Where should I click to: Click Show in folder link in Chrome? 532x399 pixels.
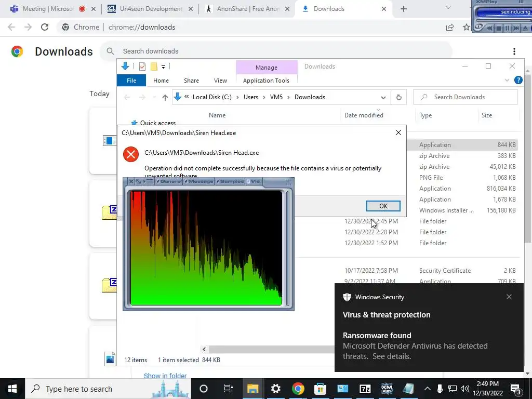[165, 376]
